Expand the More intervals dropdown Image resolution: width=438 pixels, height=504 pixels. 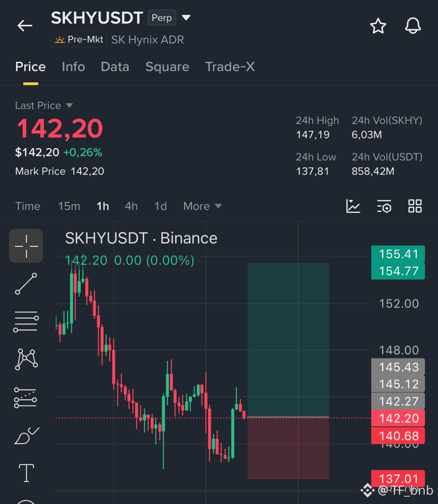pyautogui.click(x=202, y=206)
